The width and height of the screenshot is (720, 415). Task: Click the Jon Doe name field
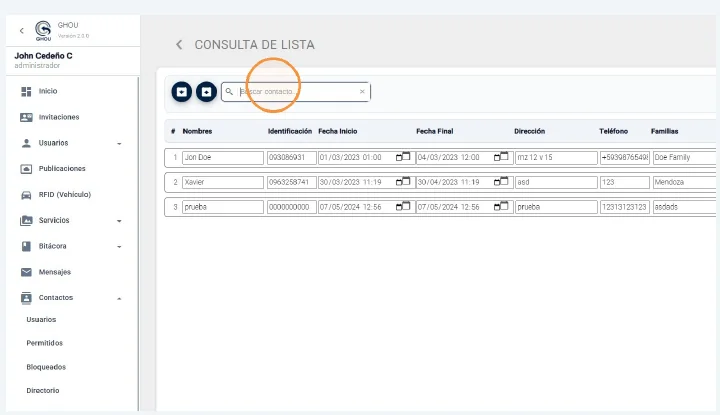[x=223, y=157]
